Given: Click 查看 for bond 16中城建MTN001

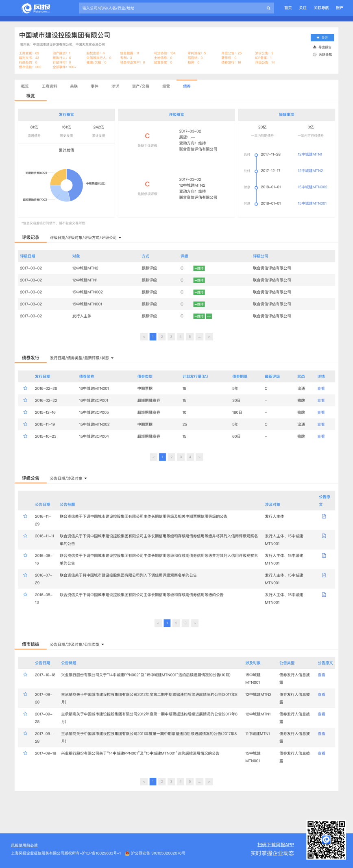Looking at the screenshot, I should pyautogui.click(x=321, y=388).
